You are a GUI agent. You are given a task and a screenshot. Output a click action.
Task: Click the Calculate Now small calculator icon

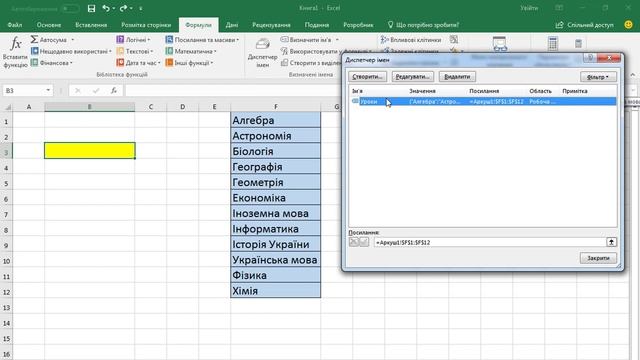(x=578, y=43)
